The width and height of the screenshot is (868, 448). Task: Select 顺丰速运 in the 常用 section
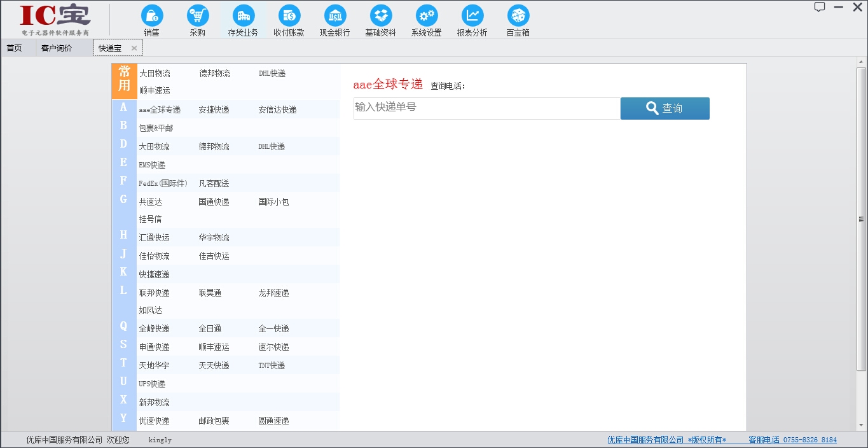click(155, 91)
